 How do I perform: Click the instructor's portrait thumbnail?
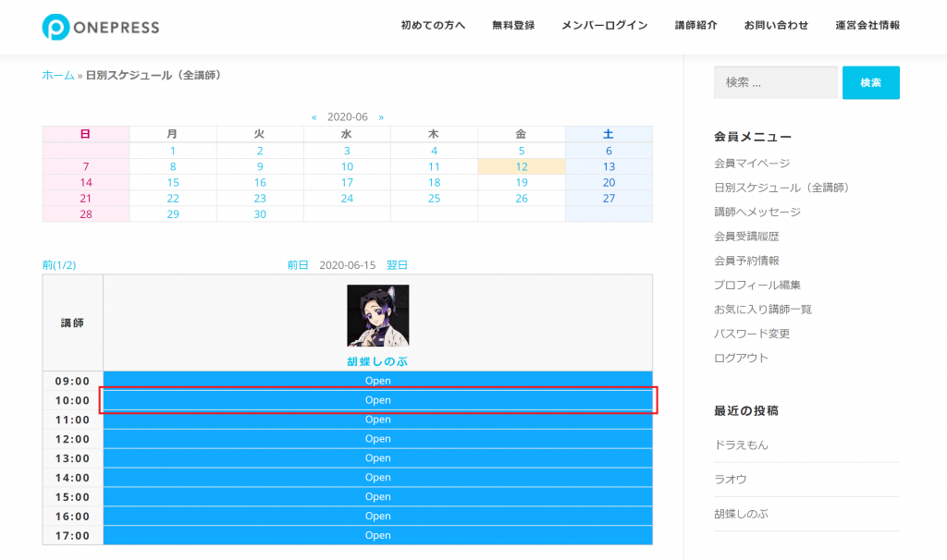pyautogui.click(x=378, y=316)
